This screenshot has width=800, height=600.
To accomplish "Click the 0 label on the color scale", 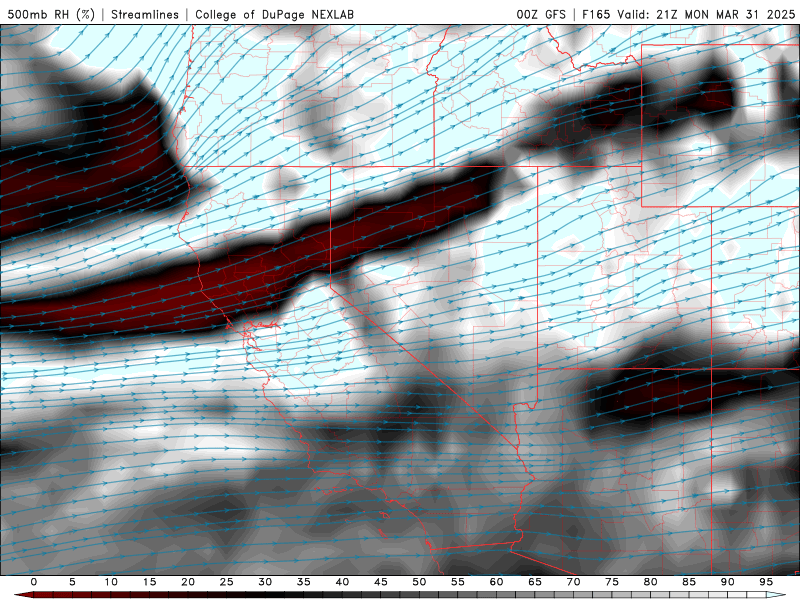I will (34, 582).
